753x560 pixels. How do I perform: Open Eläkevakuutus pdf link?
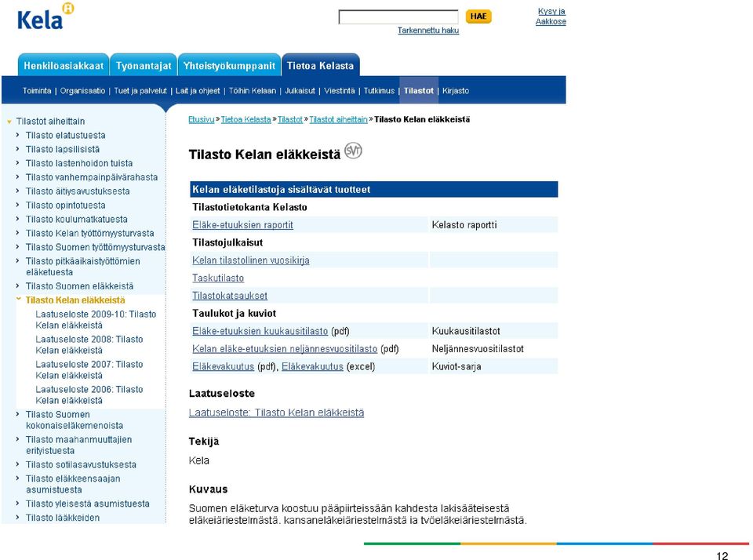(223, 366)
